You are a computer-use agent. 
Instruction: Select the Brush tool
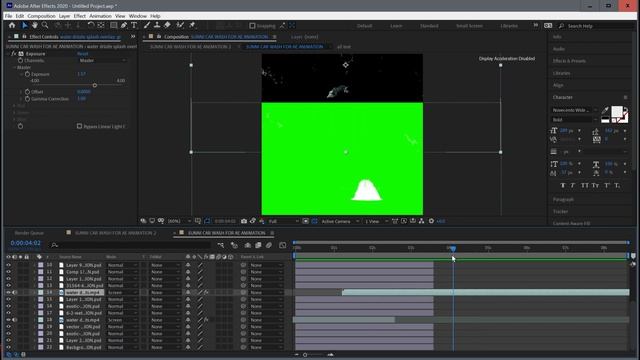click(147, 25)
